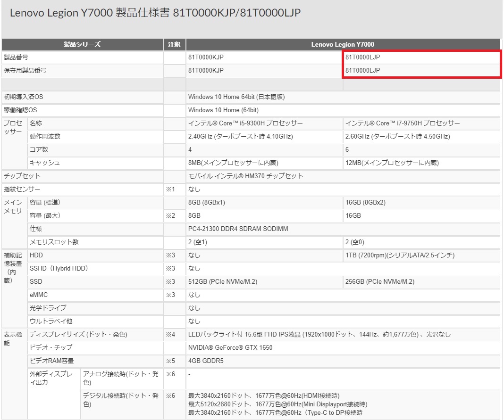The image size is (504, 420).
Task: Click the チップセット row label
Action: [x=22, y=176]
